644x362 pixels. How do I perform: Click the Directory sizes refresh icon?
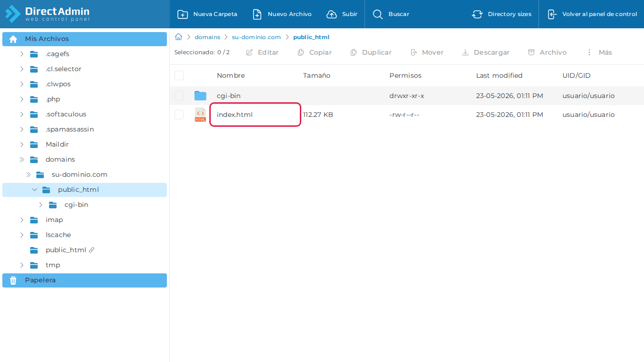(x=477, y=14)
